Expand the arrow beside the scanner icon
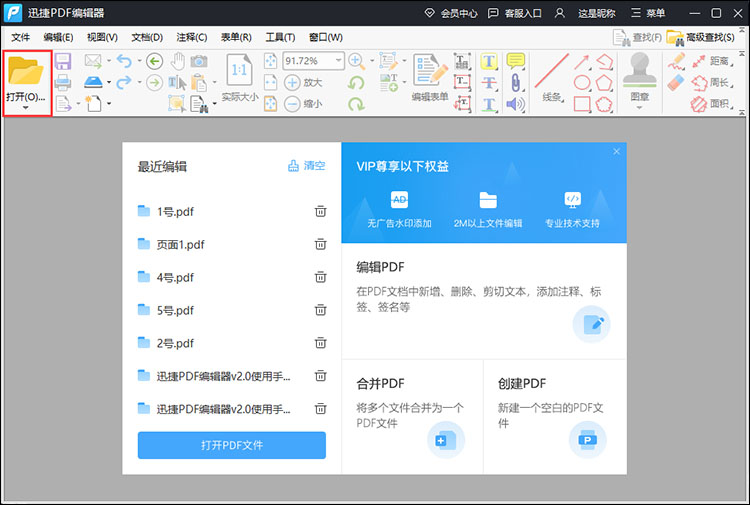The image size is (750, 505). [109, 82]
